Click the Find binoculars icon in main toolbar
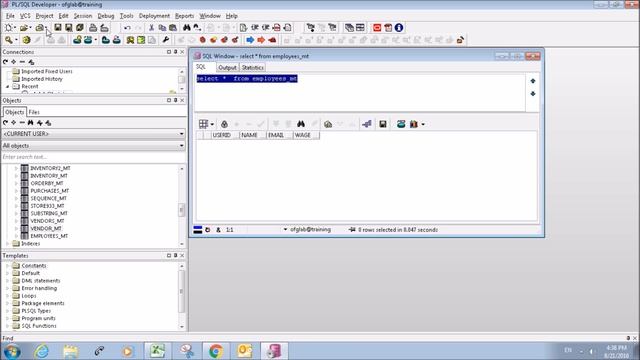 tap(187, 28)
